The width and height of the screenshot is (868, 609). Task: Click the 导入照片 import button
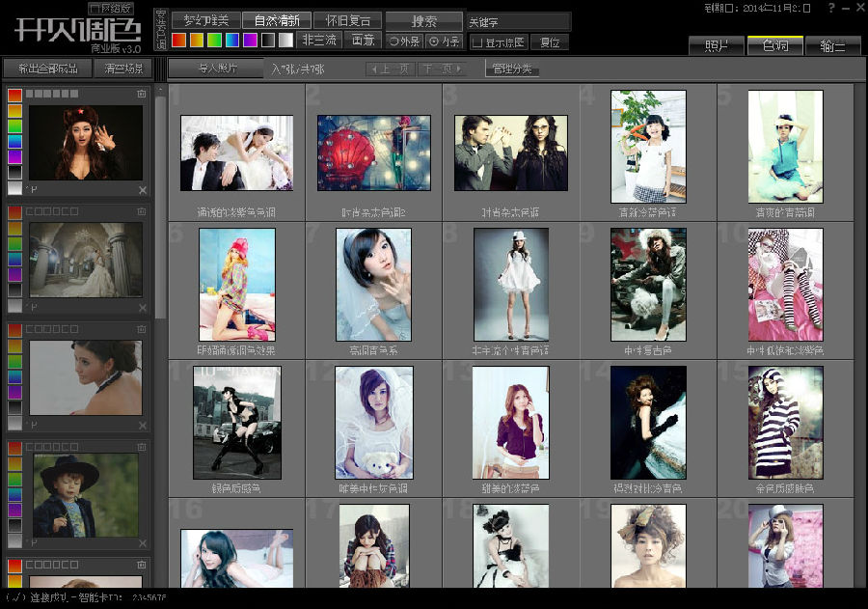click(x=216, y=69)
